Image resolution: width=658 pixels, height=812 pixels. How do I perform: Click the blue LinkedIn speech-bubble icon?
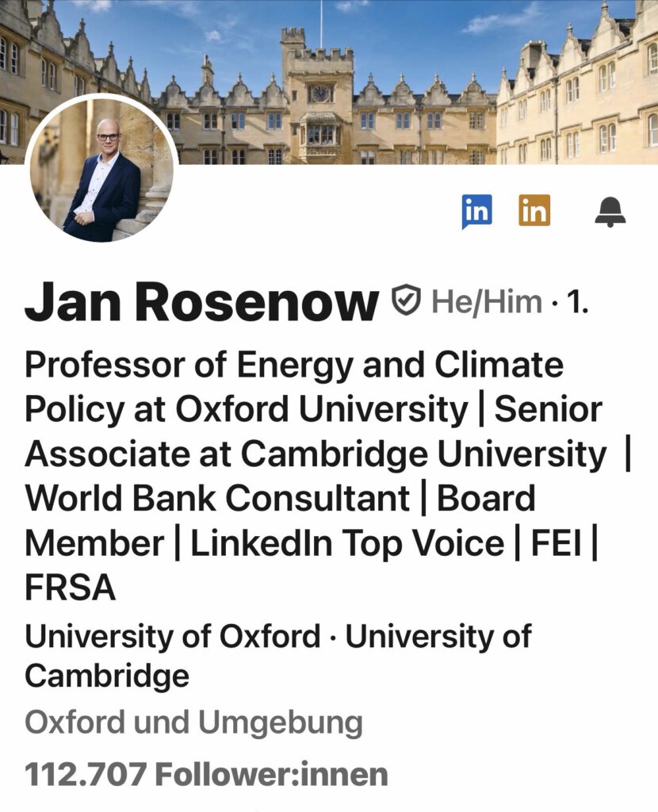[x=476, y=211]
